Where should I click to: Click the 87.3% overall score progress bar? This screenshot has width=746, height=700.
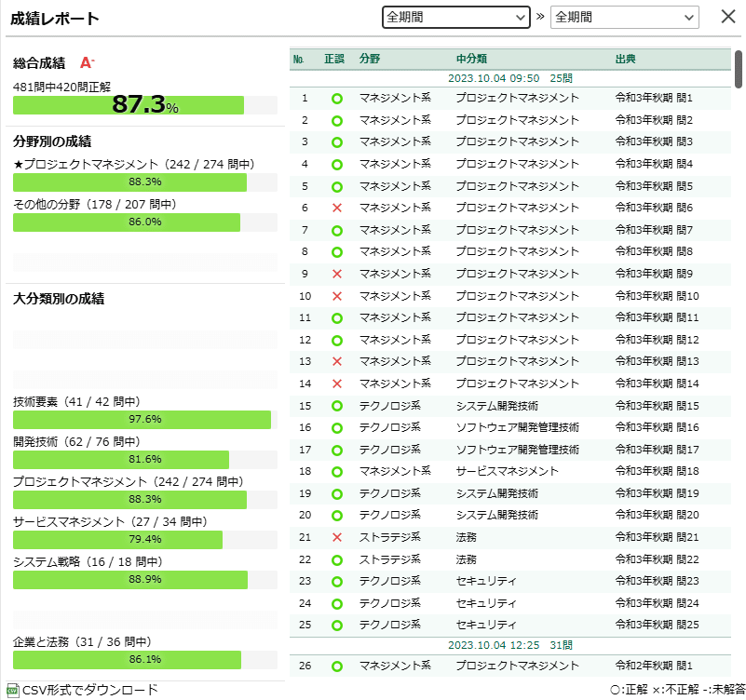click(140, 103)
